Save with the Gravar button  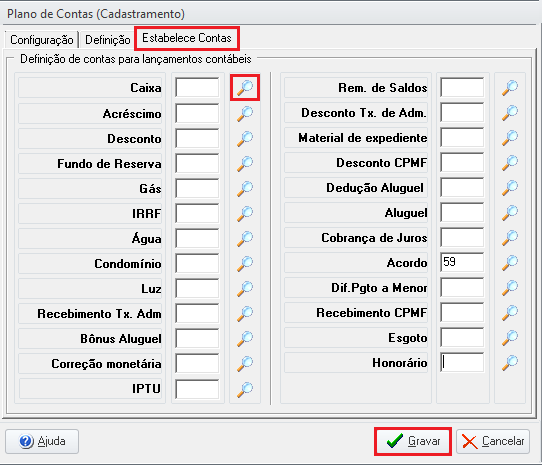click(413, 441)
